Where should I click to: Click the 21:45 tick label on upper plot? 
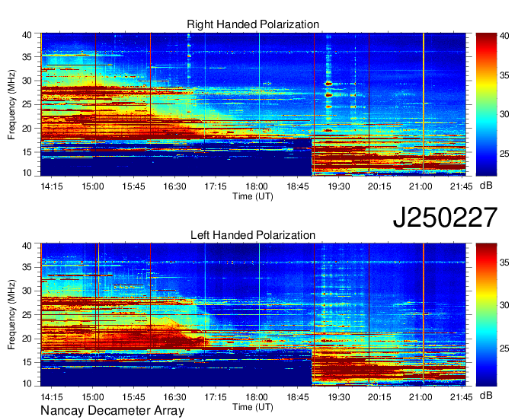pyautogui.click(x=462, y=186)
